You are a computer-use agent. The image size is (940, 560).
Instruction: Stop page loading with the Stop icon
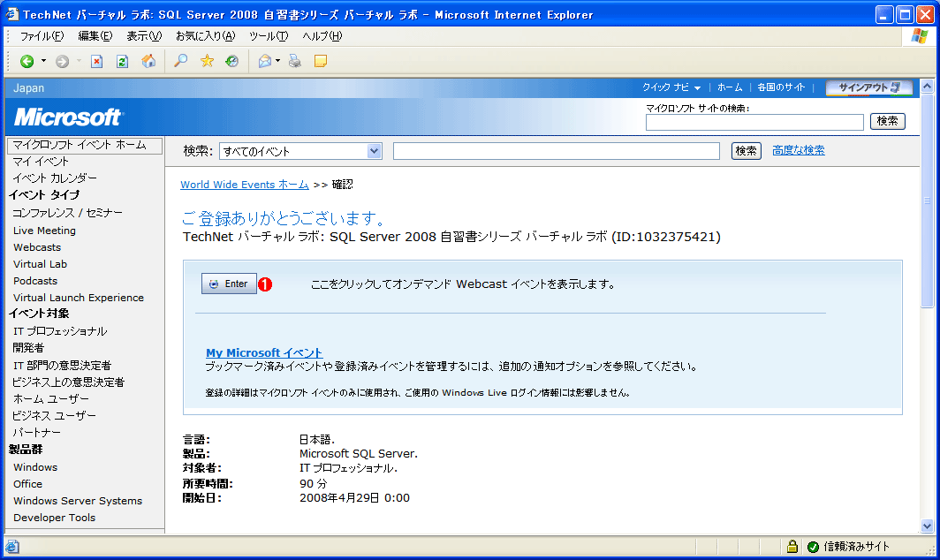[x=96, y=61]
